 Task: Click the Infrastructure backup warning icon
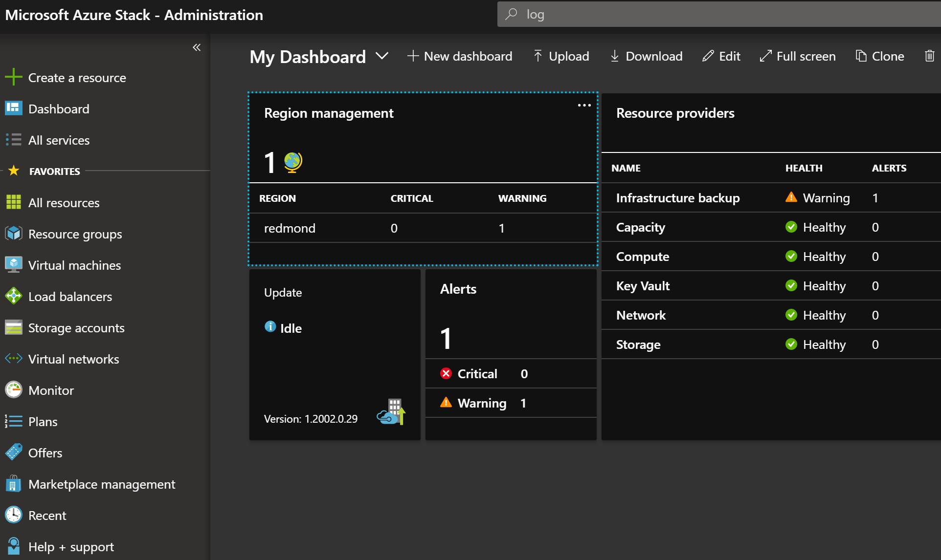(x=791, y=197)
